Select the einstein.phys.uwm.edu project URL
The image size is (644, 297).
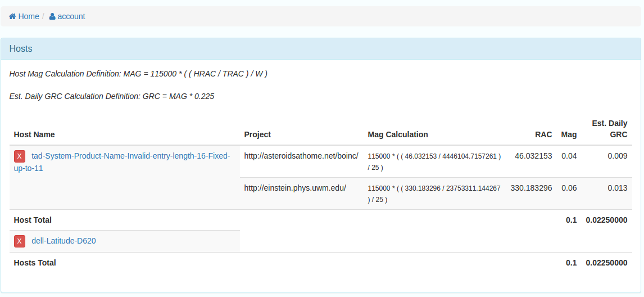295,188
